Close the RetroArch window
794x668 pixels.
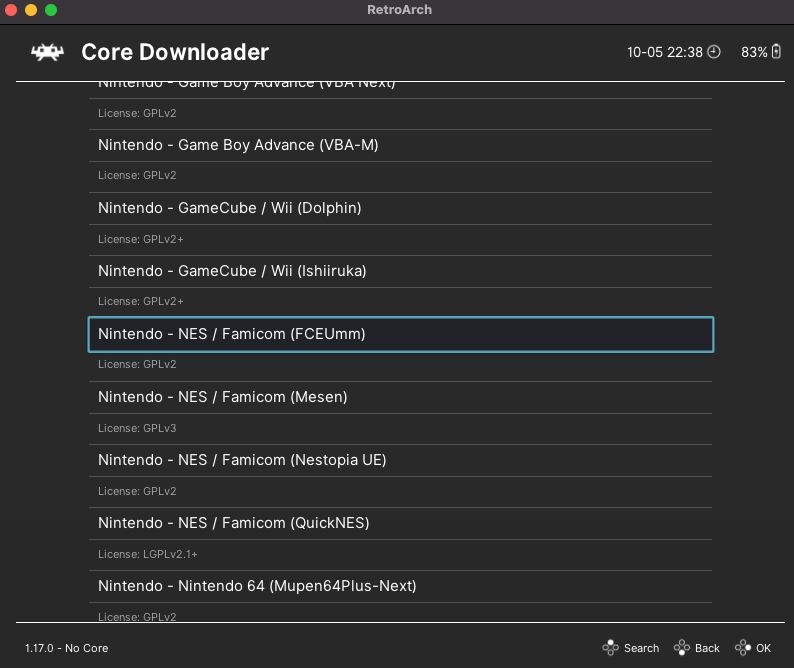[11, 10]
